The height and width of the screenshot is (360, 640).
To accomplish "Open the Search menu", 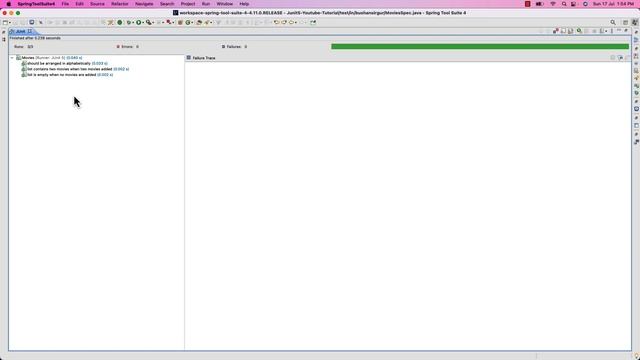I will [167, 4].
